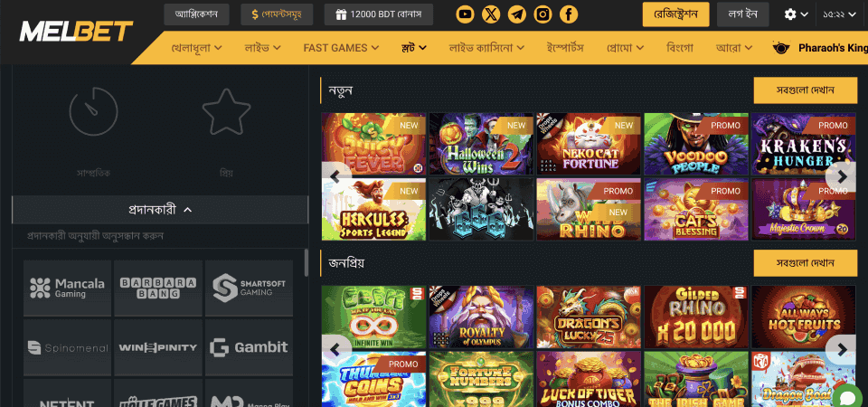Click the favorites star icon
The width and height of the screenshot is (868, 407).
click(226, 112)
